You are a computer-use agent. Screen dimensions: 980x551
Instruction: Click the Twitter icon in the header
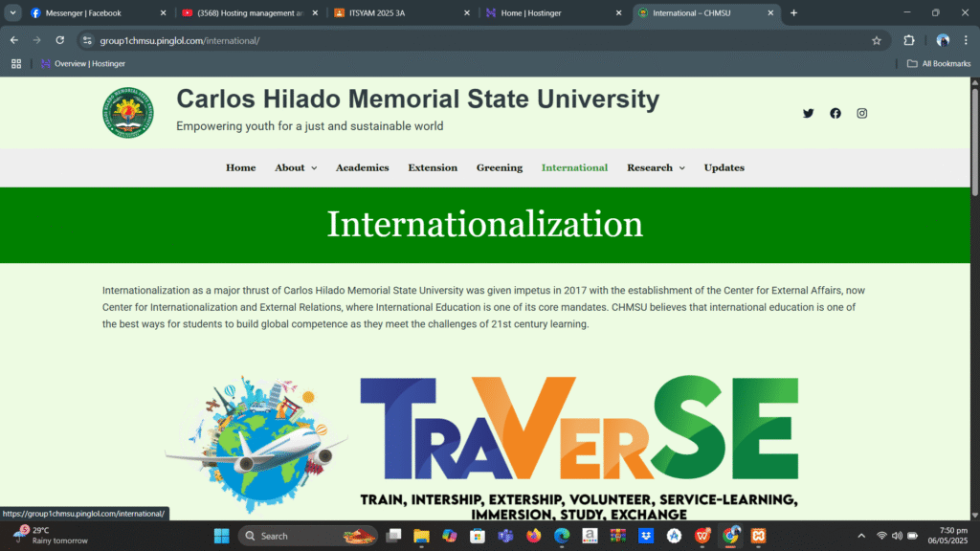click(808, 113)
